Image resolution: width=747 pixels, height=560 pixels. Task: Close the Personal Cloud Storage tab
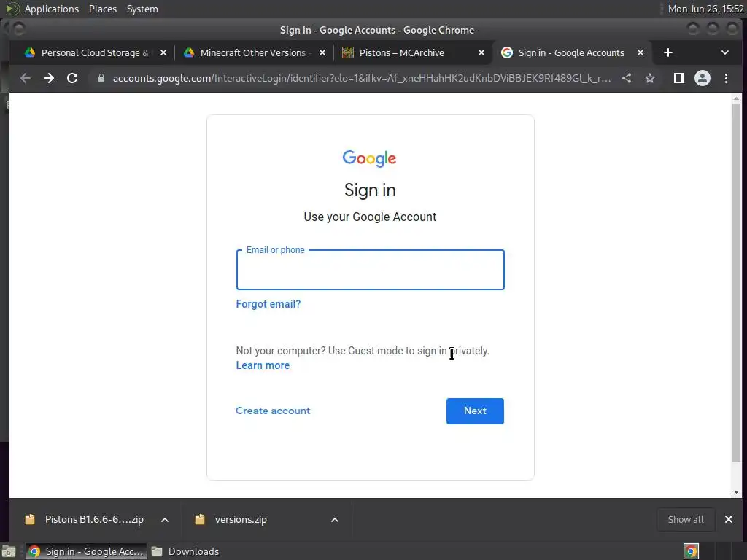163,52
